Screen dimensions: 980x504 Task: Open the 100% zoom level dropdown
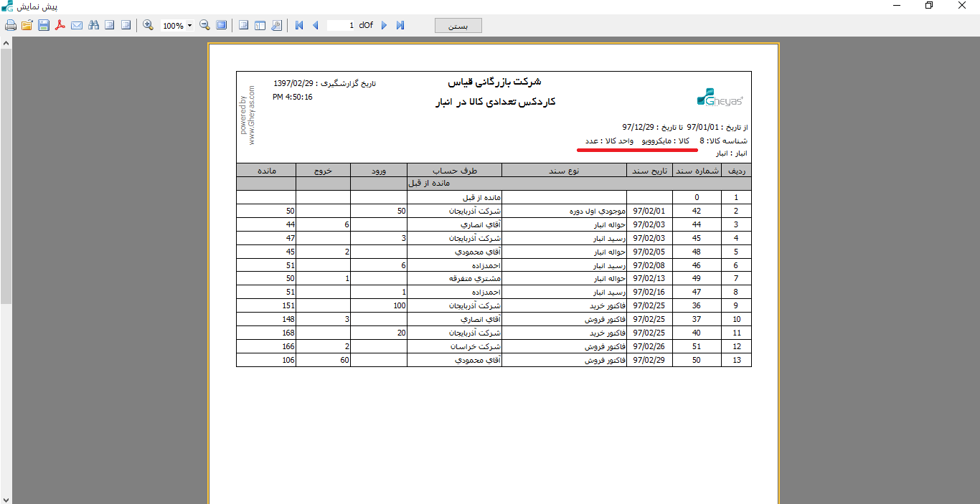pyautogui.click(x=189, y=26)
